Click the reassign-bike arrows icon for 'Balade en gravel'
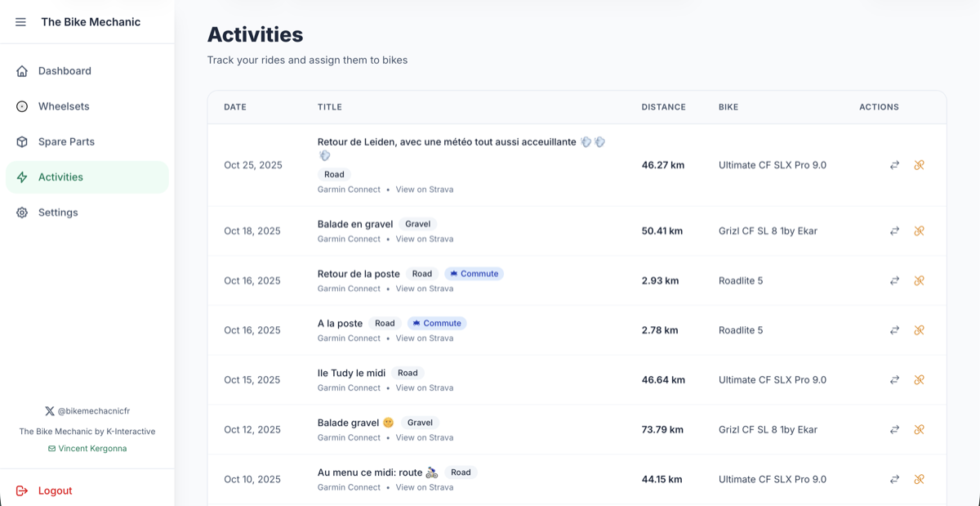The height and width of the screenshot is (506, 980). coord(894,231)
